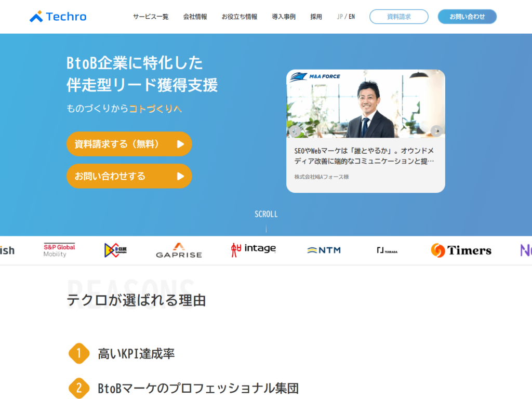Open the M&A Force case study card
Viewport: 532px width, 399px height.
click(366, 131)
